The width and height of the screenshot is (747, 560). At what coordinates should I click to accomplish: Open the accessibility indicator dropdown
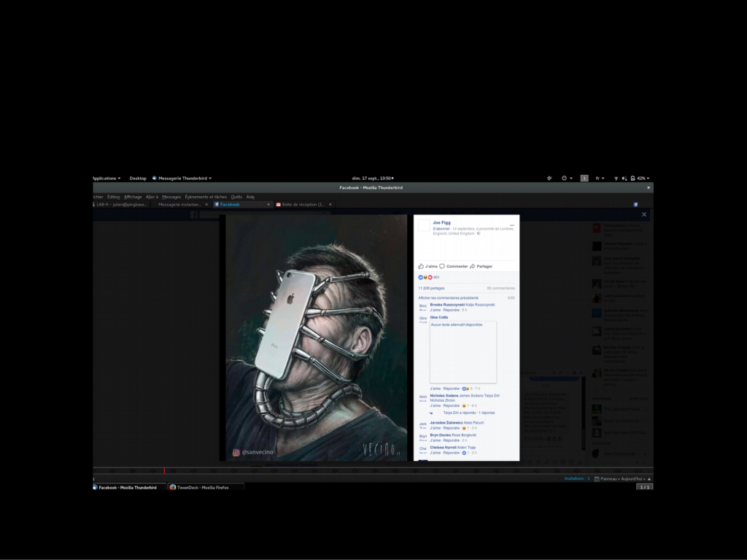coord(566,178)
